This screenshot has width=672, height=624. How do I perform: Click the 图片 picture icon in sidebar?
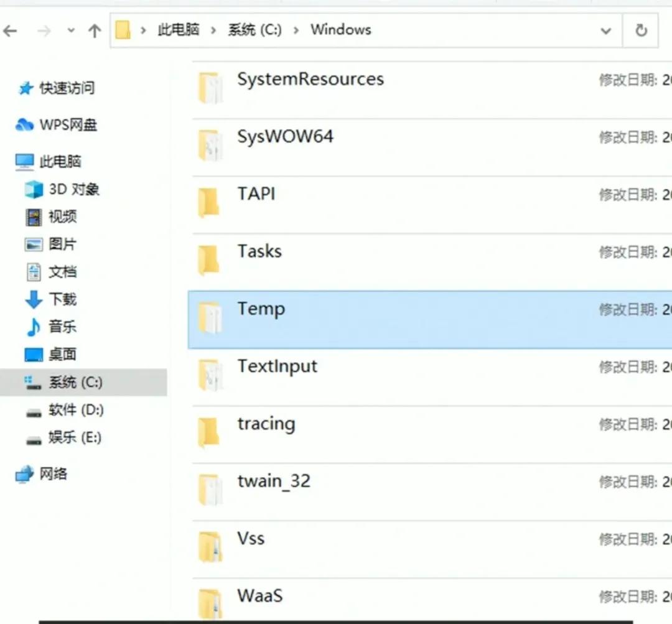point(33,244)
